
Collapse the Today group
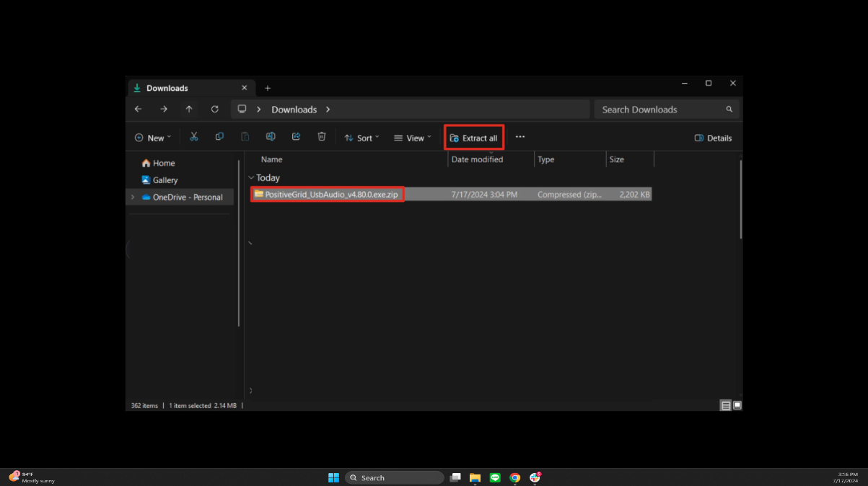pos(251,177)
